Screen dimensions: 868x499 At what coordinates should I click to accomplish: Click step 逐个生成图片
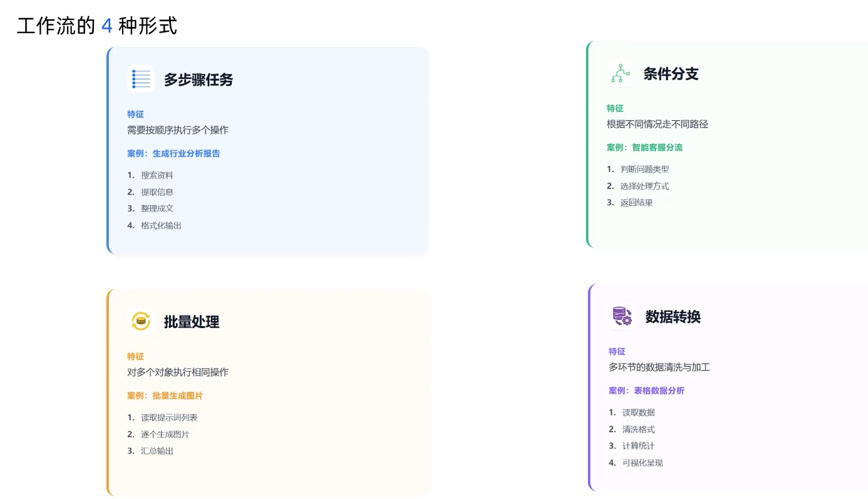[165, 435]
